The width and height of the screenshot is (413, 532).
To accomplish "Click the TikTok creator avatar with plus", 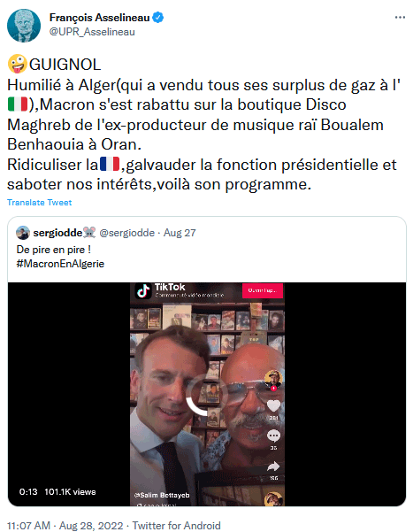I will pyautogui.click(x=273, y=380).
